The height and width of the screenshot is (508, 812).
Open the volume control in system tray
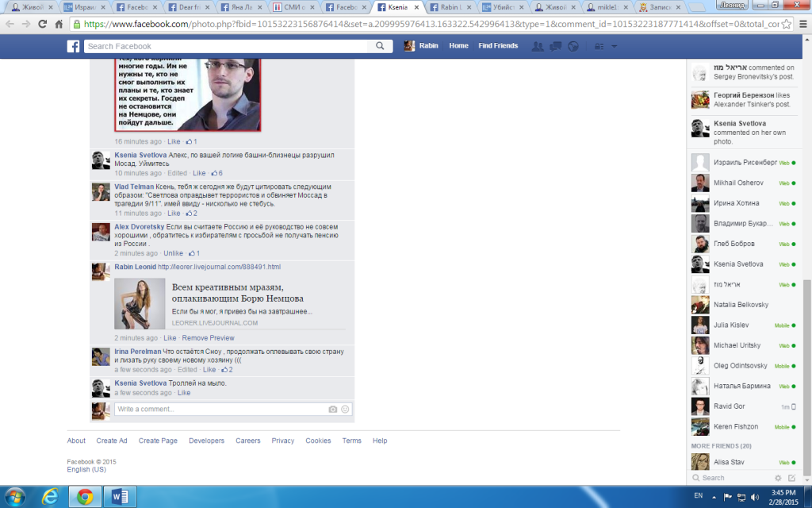[x=755, y=497]
